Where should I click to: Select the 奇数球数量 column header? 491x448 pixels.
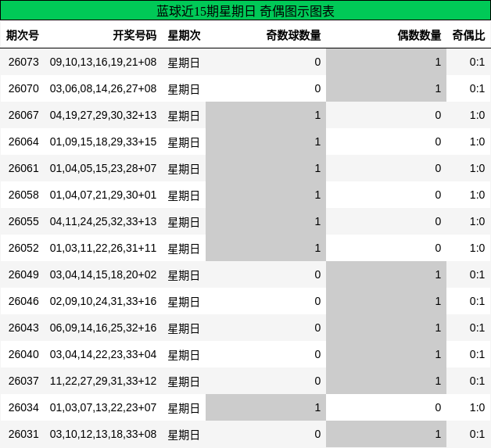(x=293, y=35)
